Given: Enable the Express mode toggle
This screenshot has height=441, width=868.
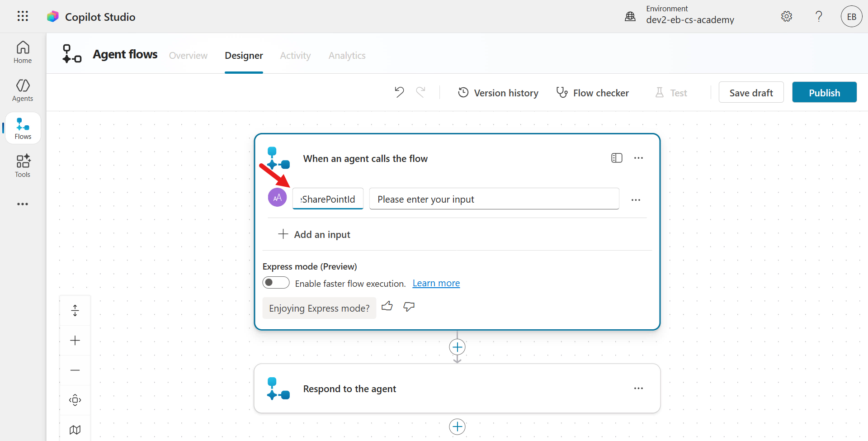Looking at the screenshot, I should pyautogui.click(x=276, y=283).
